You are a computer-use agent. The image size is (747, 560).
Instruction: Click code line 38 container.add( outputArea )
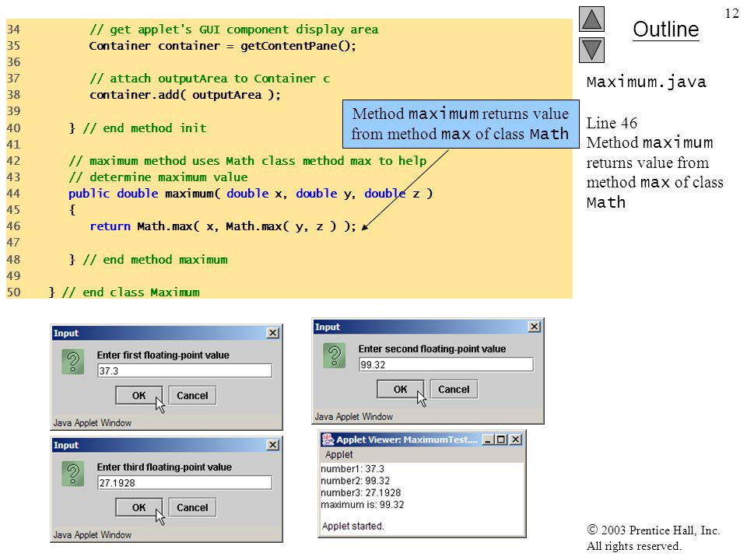[x=185, y=95]
